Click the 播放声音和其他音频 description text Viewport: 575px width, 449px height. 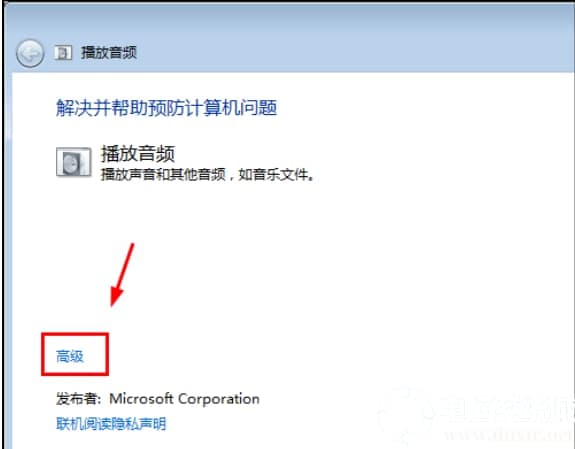163,174
